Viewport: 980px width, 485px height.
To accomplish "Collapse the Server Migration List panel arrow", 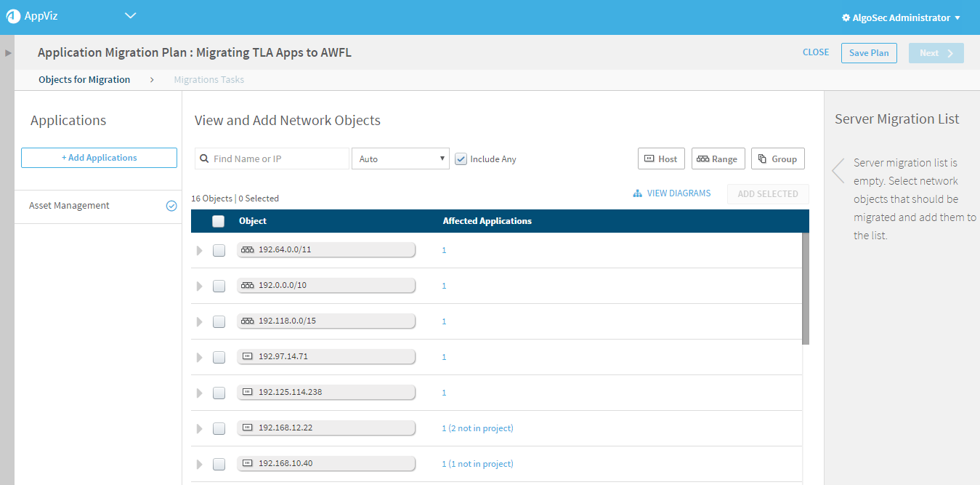I will 838,170.
